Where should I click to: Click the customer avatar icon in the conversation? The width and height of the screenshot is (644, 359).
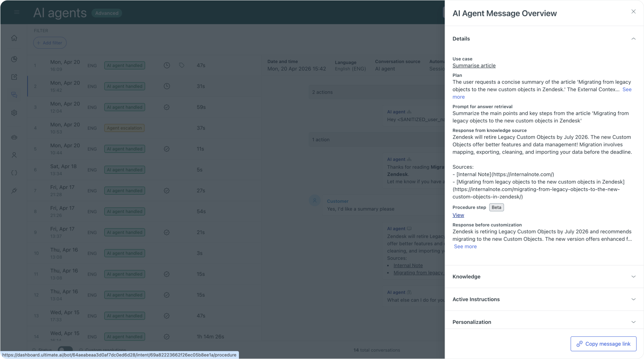[315, 201]
